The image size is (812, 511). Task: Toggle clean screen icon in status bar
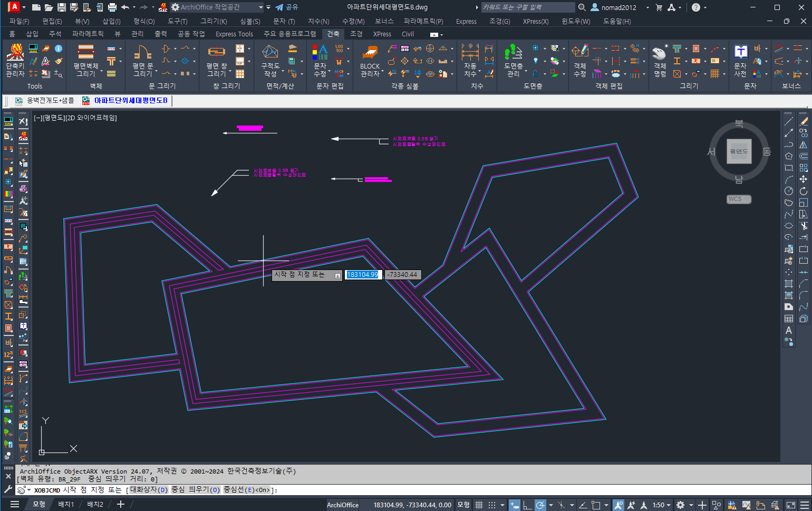791,505
